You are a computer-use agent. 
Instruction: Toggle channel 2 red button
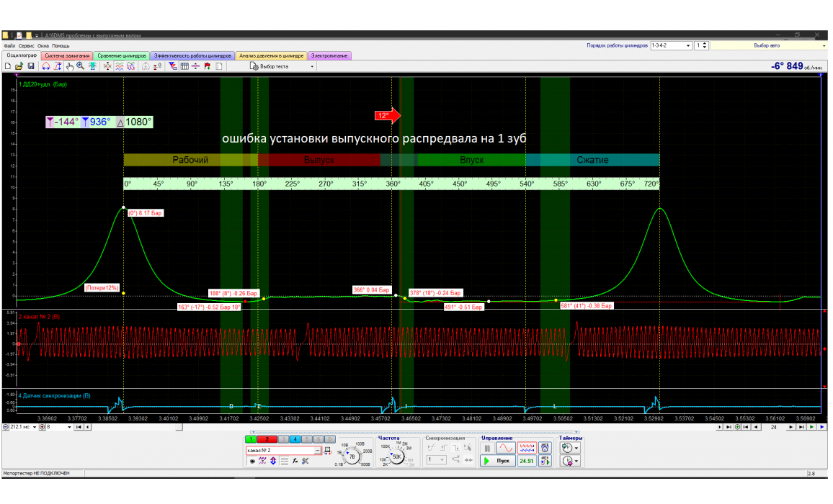click(x=266, y=438)
